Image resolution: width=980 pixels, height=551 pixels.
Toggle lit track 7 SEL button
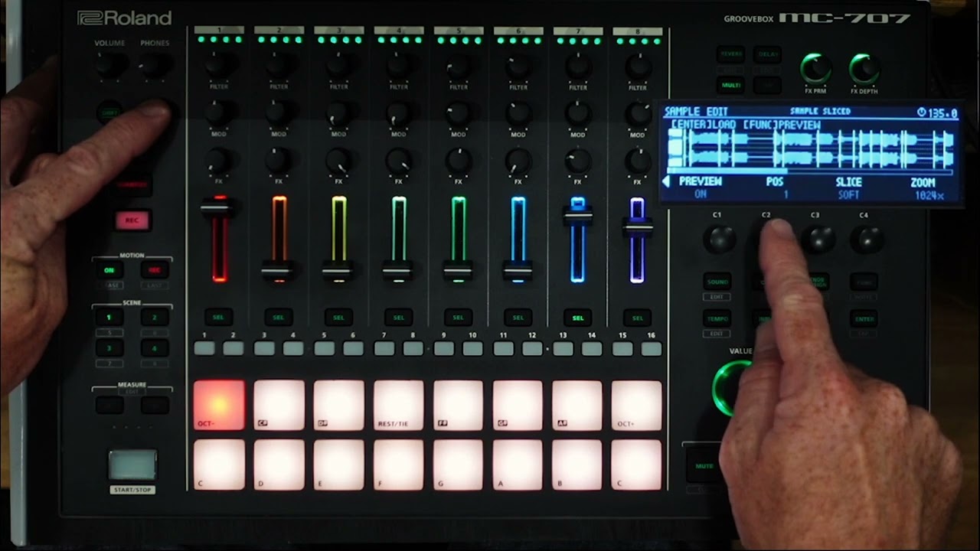coord(578,317)
